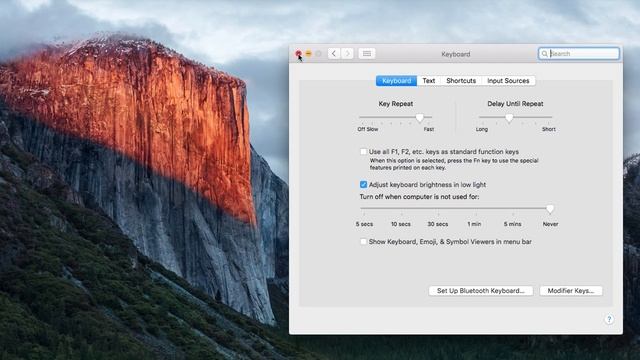Screen dimensions: 640x360
Task: Switch to Input Sources tab
Action: coord(508,81)
